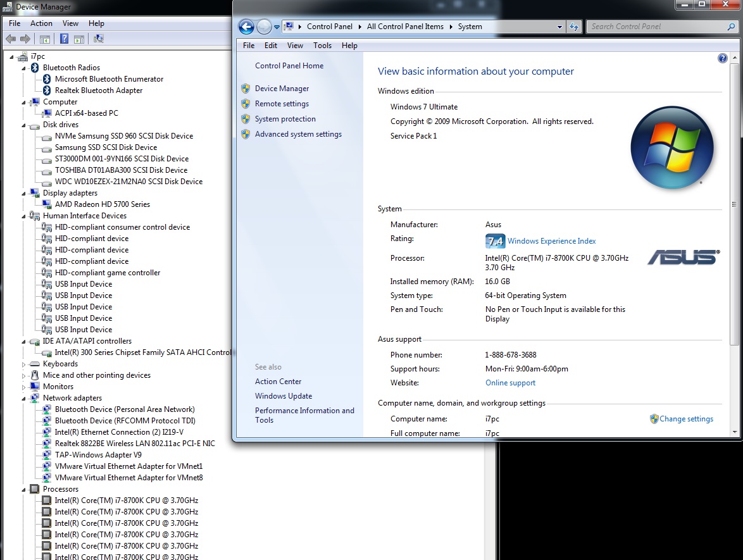Viewport: 743px width, 560px height.
Task: Click the shield icon beside System protection
Action: click(246, 119)
